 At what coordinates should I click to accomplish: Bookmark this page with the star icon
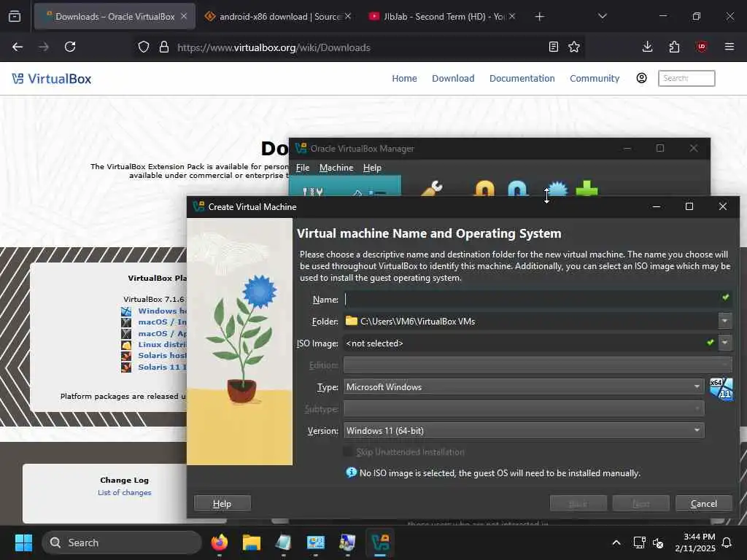point(574,47)
